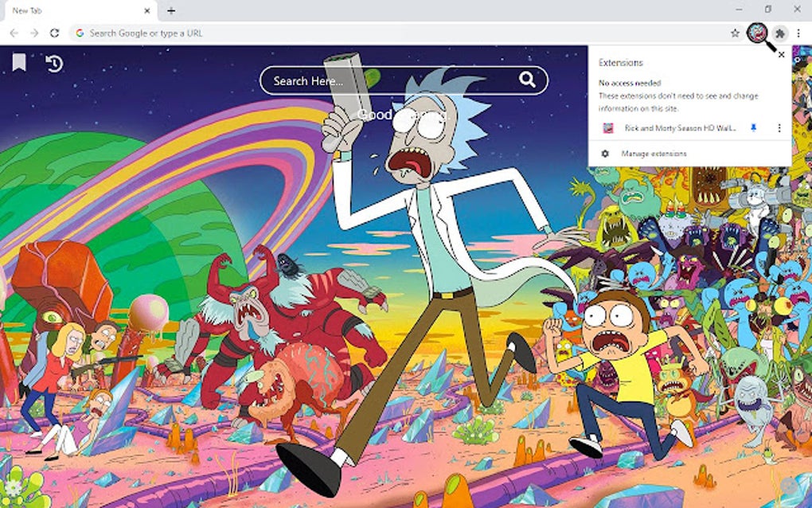This screenshot has width=812, height=508.
Task: Click the Rick and Morty extension's small icon
Action: click(x=608, y=128)
